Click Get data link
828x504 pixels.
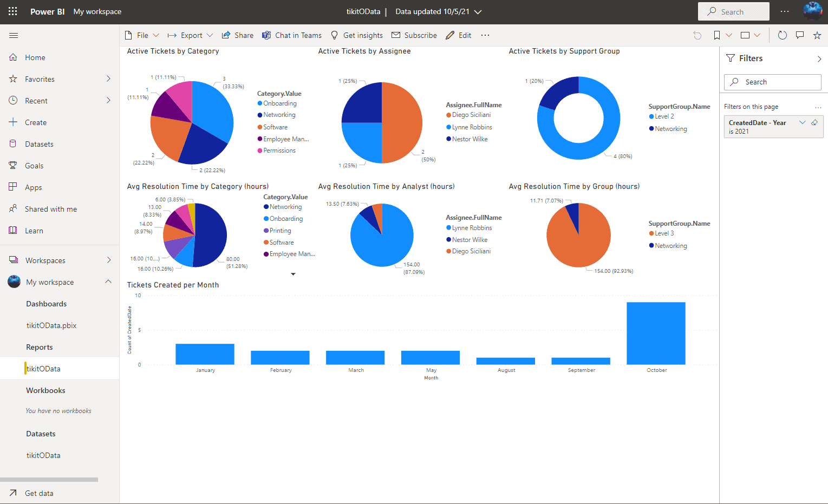coord(39,493)
